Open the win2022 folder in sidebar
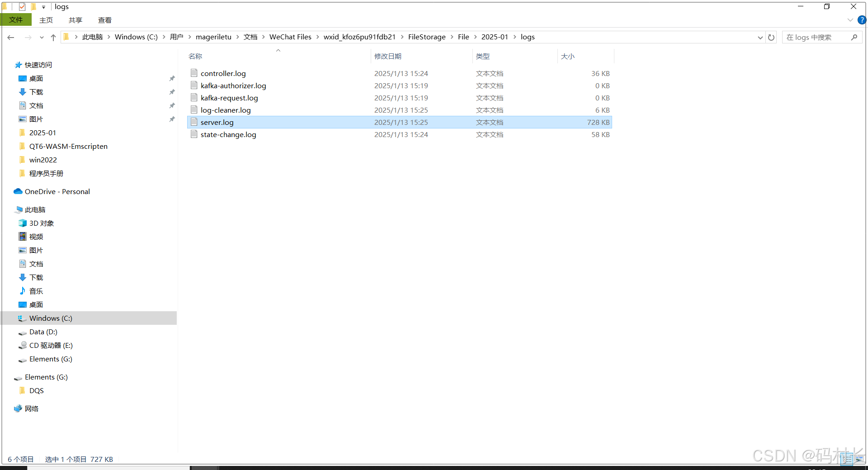868x470 pixels. pyautogui.click(x=43, y=160)
